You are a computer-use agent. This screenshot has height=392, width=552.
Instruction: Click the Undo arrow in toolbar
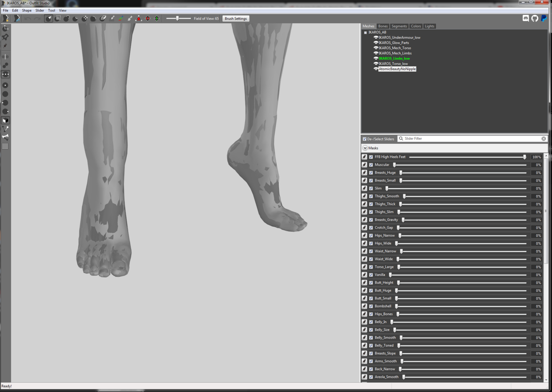click(x=28, y=19)
